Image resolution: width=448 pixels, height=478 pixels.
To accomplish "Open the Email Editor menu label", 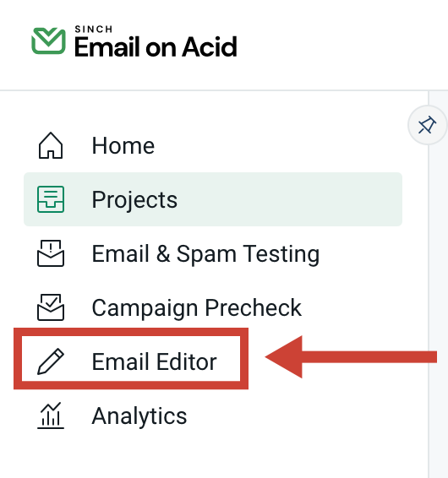I will tap(154, 361).
